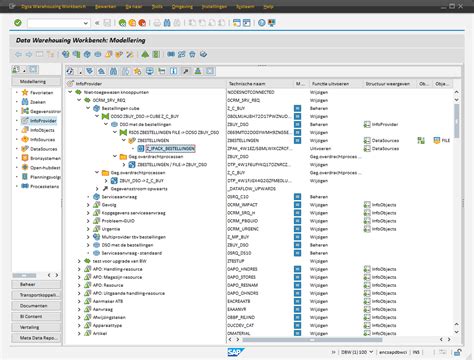Screen dimensions: 474x360
Task: Open the Instellingen menu
Action: [x=214, y=6]
